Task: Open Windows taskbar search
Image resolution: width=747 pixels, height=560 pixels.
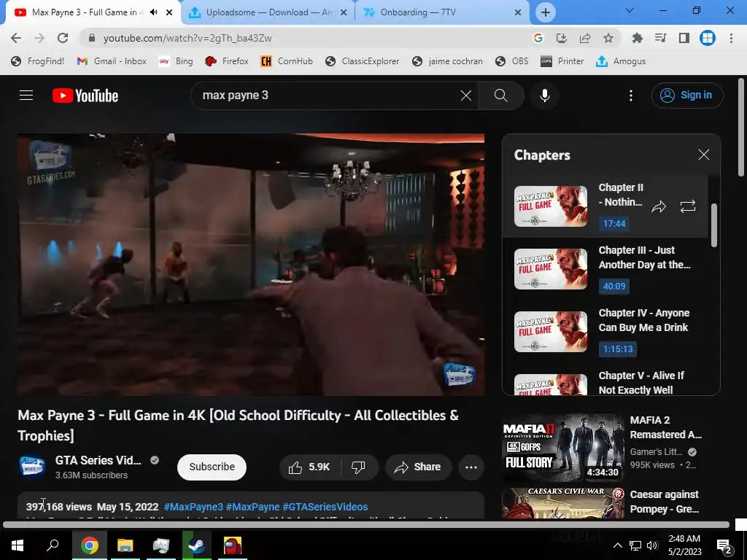Action: click(x=53, y=545)
